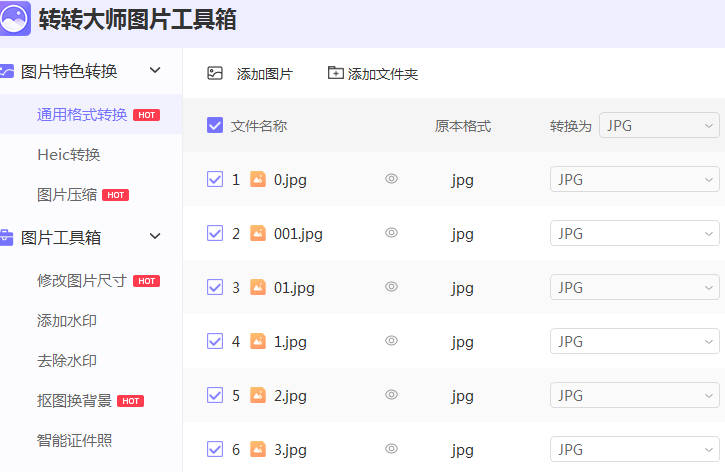This screenshot has height=472, width=725.
Task: Preview 001.jpg with the eye icon
Action: [392, 233]
